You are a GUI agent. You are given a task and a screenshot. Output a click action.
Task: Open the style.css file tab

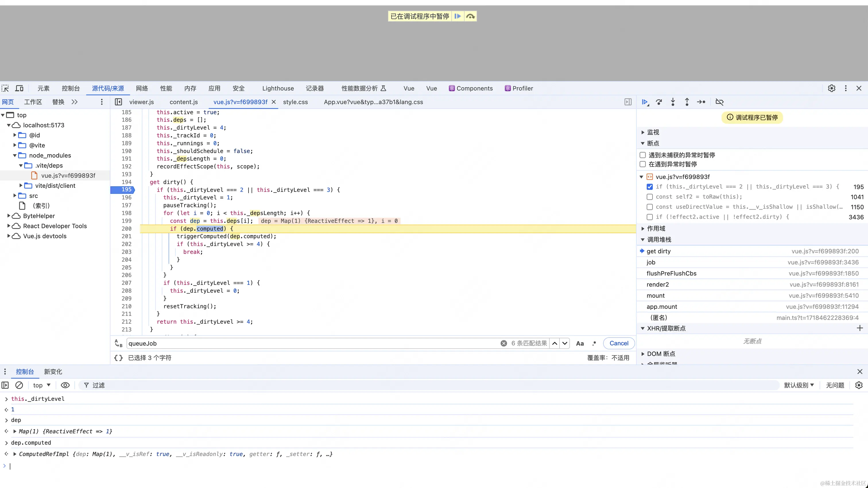(x=295, y=102)
